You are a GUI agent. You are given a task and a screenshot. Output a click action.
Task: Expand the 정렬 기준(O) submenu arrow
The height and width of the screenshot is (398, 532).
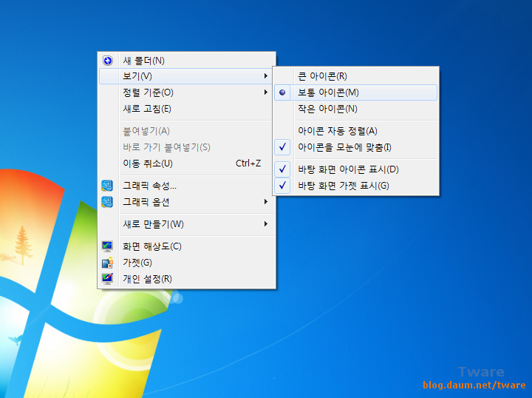pos(266,92)
